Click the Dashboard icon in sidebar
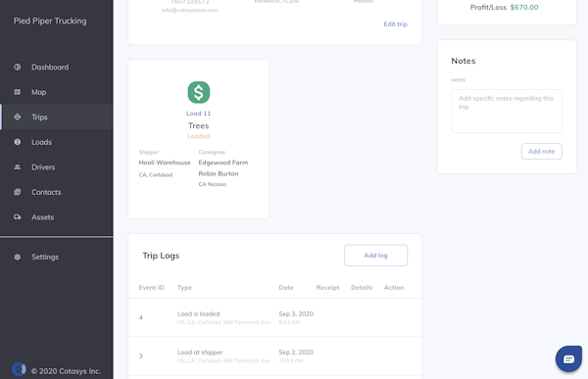 (x=18, y=68)
